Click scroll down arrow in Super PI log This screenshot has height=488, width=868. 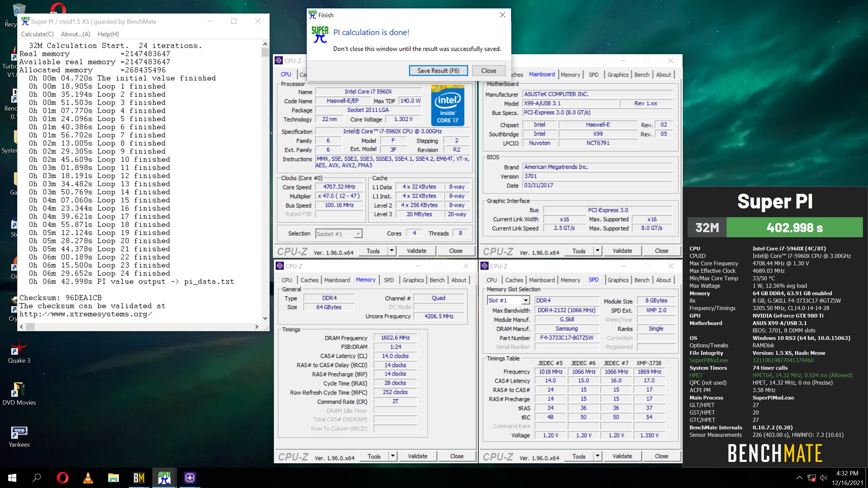(265, 318)
